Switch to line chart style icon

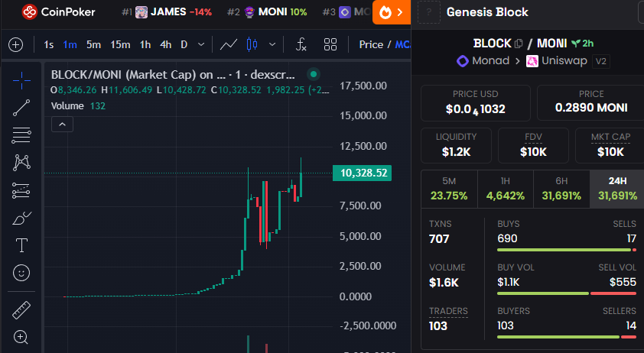pos(229,44)
